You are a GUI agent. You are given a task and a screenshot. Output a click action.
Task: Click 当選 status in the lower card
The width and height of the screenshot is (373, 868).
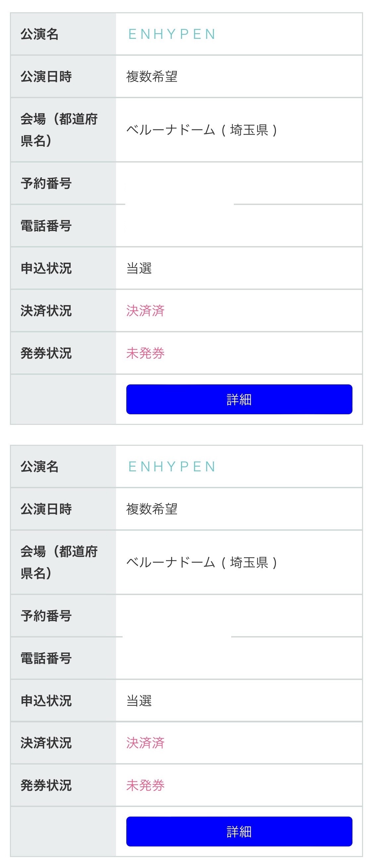[139, 701]
